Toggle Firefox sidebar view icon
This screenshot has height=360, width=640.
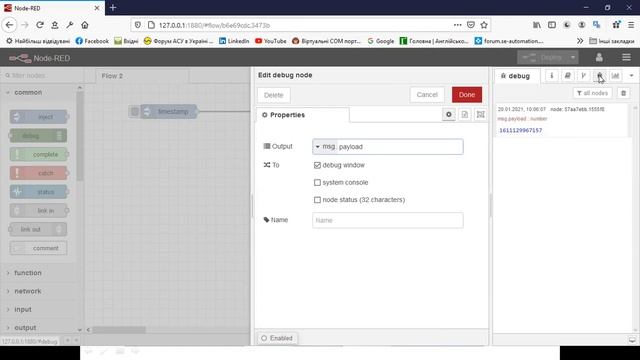552,25
